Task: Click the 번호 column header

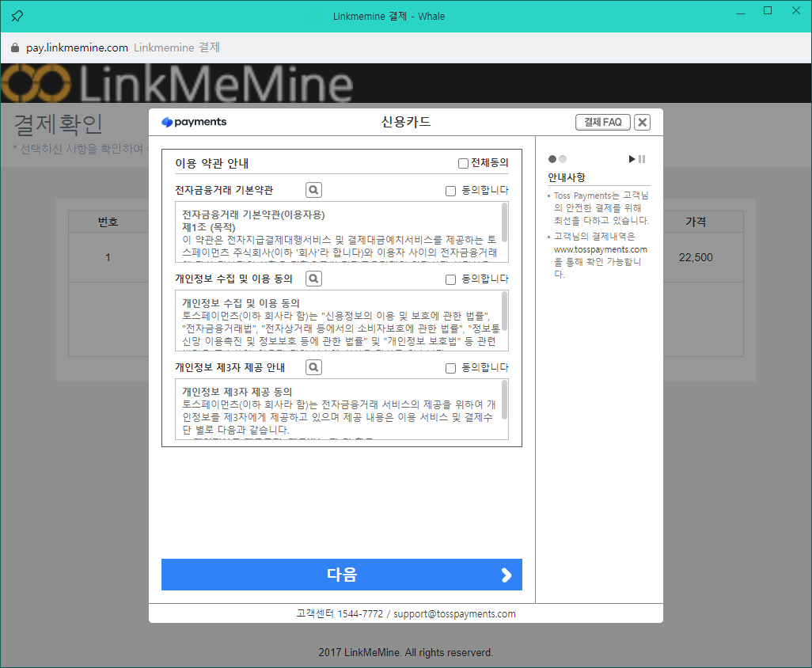Action: [108, 222]
